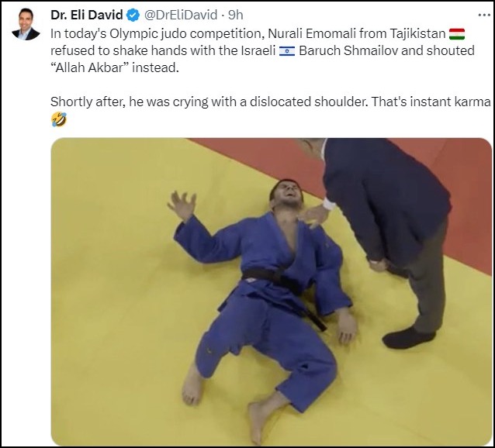Image resolution: width=495 pixels, height=448 pixels.
Task: Click the "instant karma" sentence
Action: point(431,102)
